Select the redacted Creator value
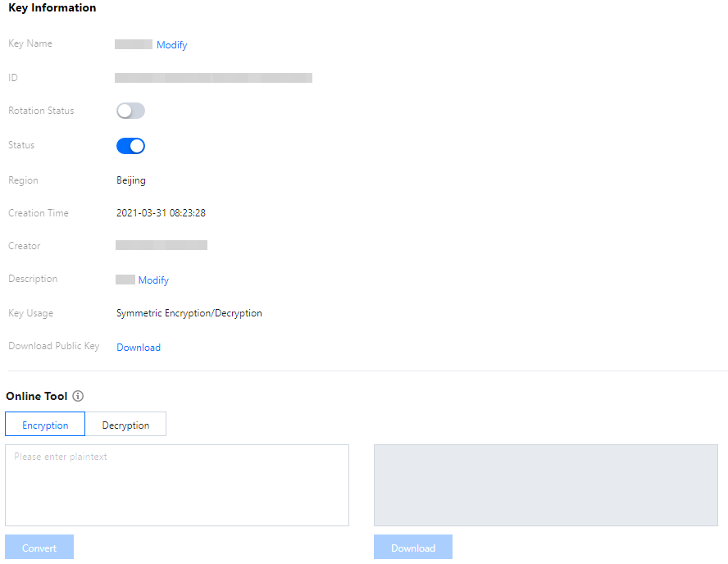Image resolution: width=728 pixels, height=564 pixels. pos(162,245)
